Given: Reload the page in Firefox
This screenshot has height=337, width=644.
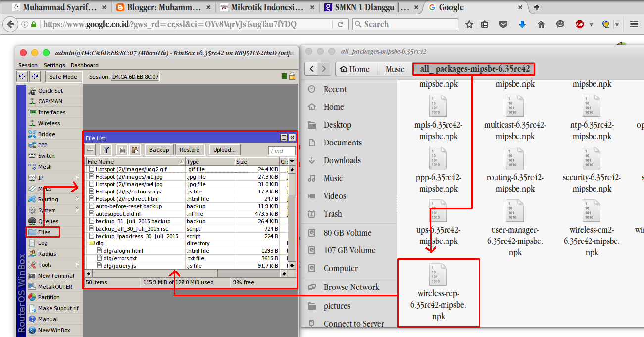Looking at the screenshot, I should (340, 24).
